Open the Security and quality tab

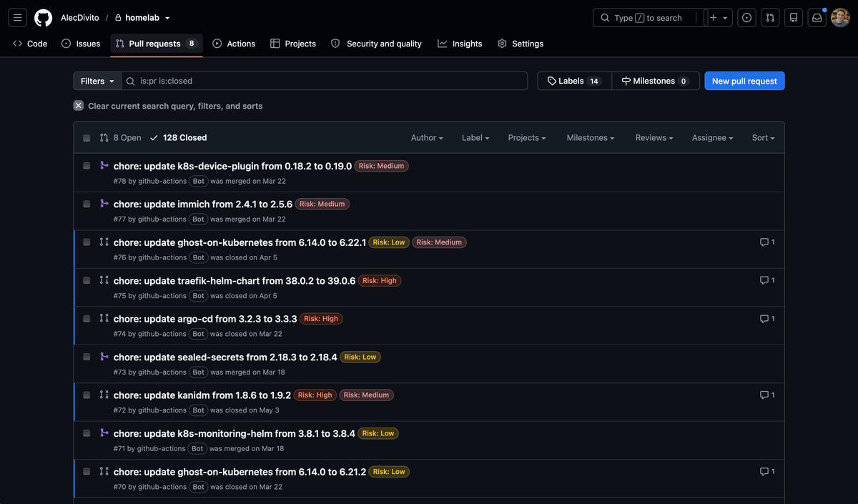click(x=376, y=44)
